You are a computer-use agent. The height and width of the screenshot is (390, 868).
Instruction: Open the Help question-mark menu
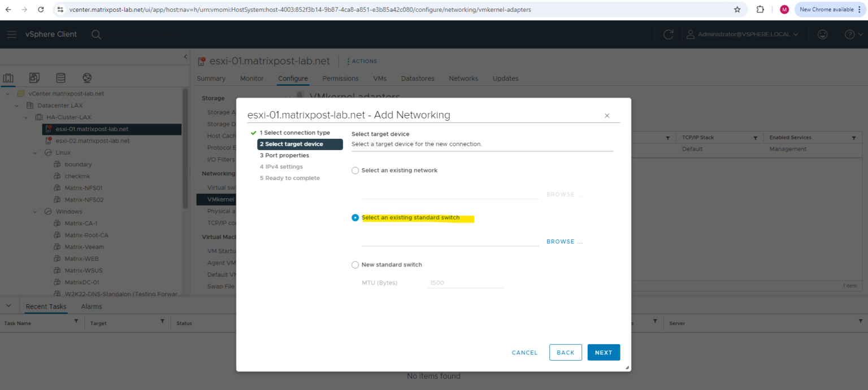point(850,34)
